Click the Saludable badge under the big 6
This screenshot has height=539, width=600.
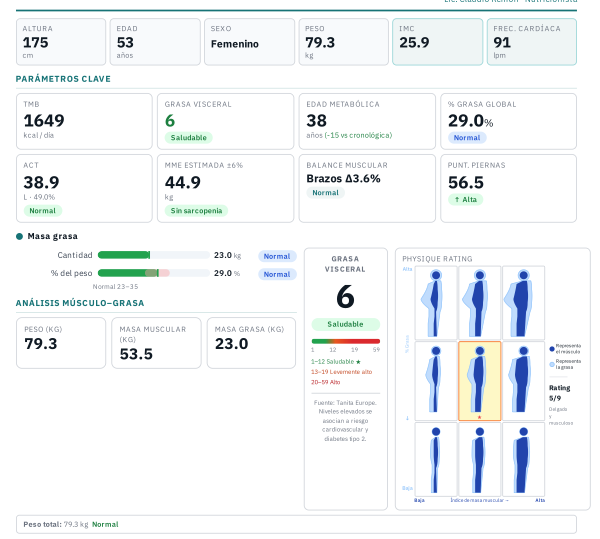(346, 324)
